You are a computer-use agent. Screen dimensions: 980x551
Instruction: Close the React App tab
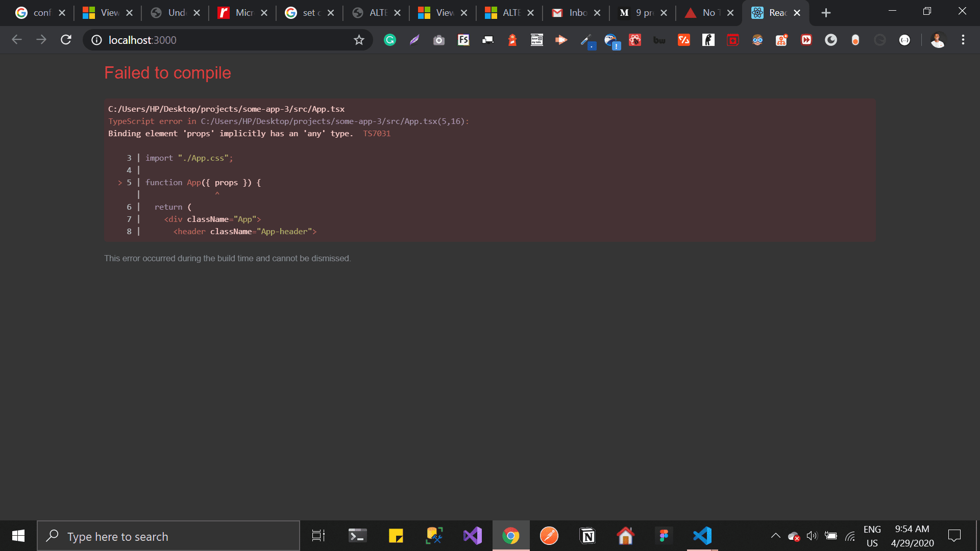click(797, 13)
